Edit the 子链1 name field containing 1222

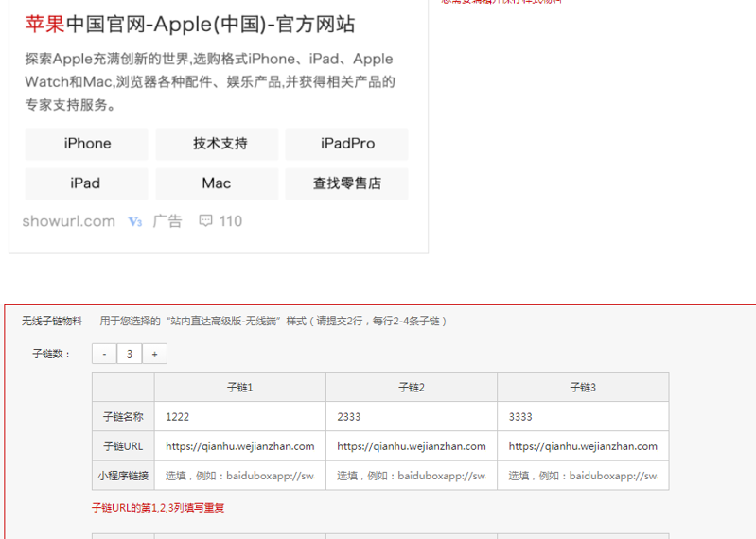click(240, 417)
